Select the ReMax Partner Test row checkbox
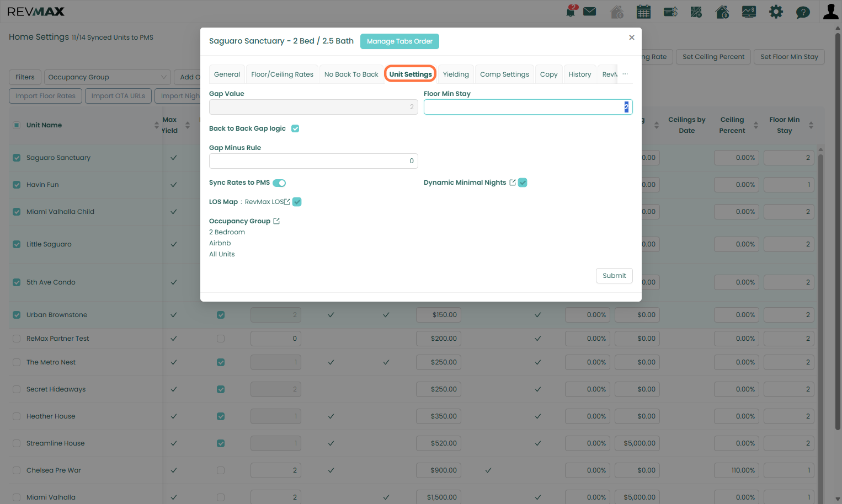This screenshot has height=504, width=842. 17,339
